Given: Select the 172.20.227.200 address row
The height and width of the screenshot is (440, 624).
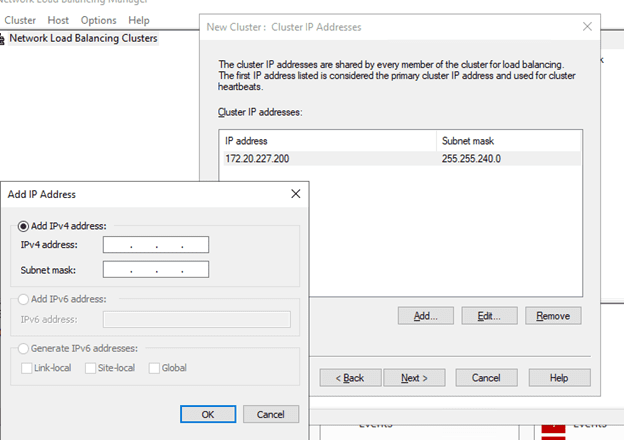Looking at the screenshot, I should [x=330, y=158].
